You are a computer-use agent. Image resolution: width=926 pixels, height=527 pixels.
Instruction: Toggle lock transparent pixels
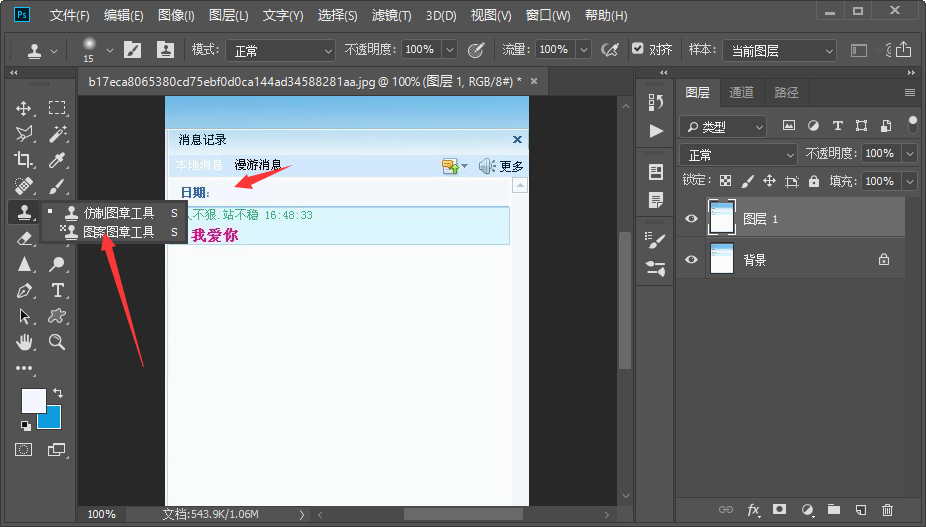point(725,181)
